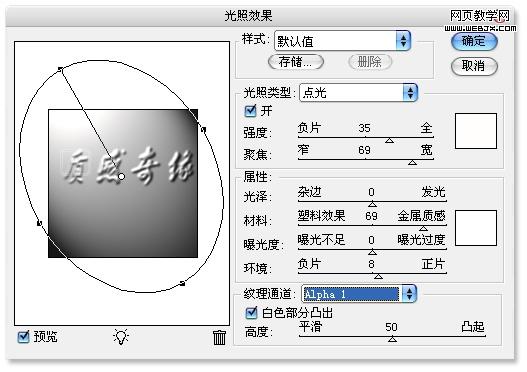The height and width of the screenshot is (372, 527).
Task: Click the 正片 positive label
Action: coord(434,264)
